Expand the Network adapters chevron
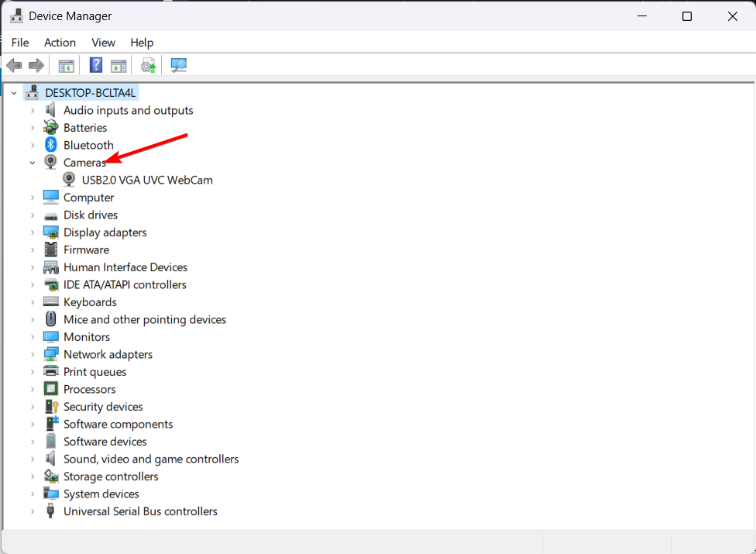The height and width of the screenshot is (554, 756). [x=33, y=354]
